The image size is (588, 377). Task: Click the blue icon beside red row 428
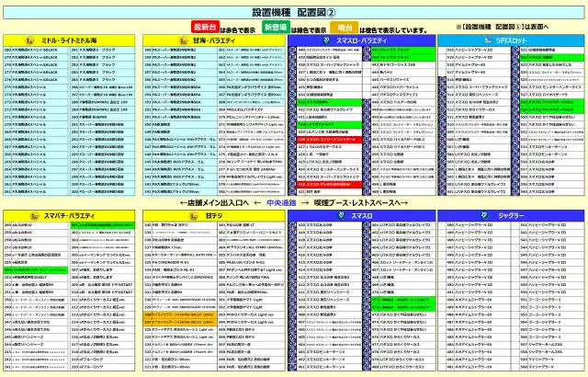pos(292,140)
